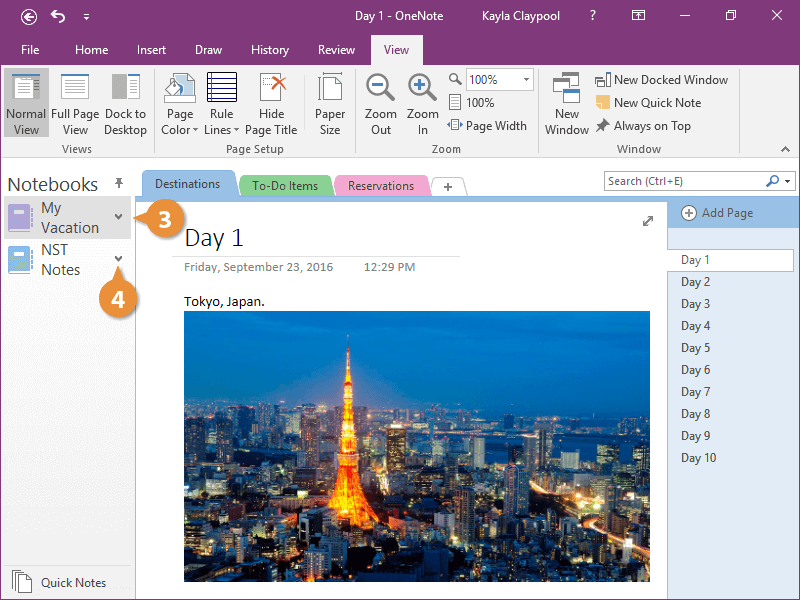This screenshot has height=600, width=800.
Task: Toggle Always on Top
Action: coord(643,126)
